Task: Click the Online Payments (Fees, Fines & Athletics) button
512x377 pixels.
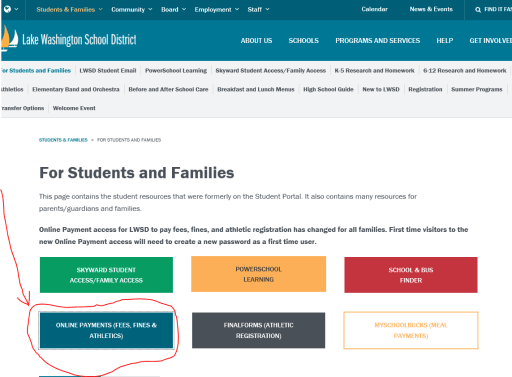Action: tap(106, 330)
